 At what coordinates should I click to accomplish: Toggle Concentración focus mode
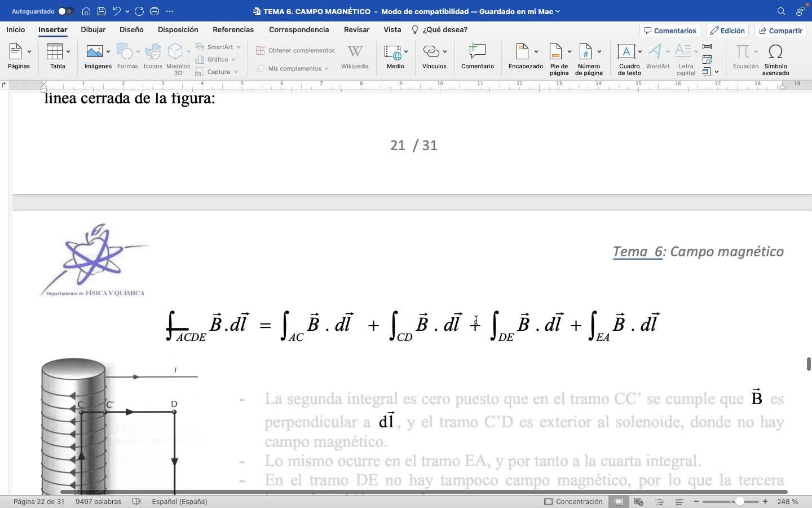click(x=573, y=501)
